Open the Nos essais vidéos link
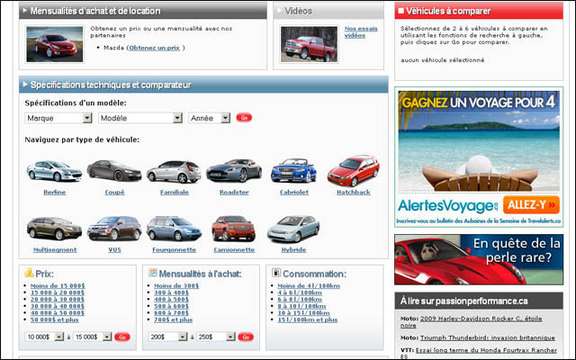 361,32
